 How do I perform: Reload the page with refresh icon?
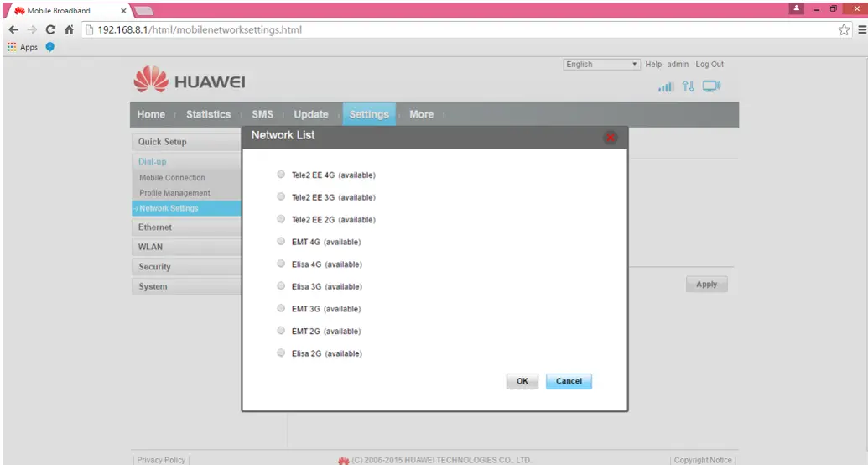point(50,30)
